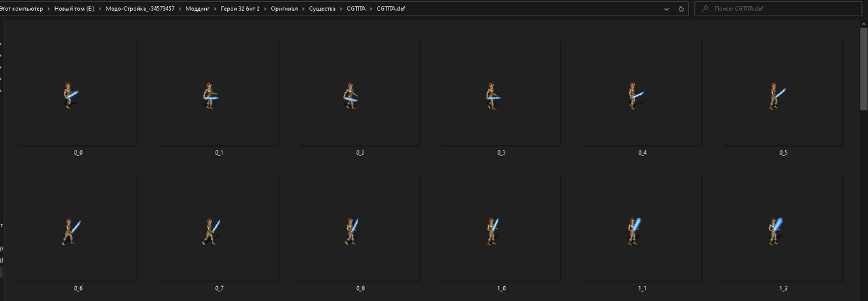868x301 pixels.
Task: Expand chevron after 'Существа' breadcrumb
Action: click(x=340, y=9)
